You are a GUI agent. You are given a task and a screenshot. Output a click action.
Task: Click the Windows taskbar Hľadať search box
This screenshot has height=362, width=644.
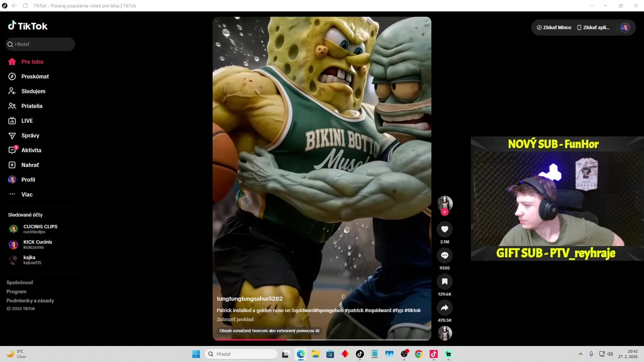pyautogui.click(x=242, y=354)
